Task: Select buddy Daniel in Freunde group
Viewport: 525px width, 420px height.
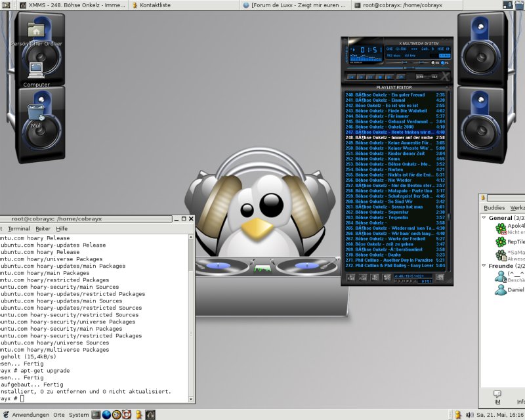Action: tap(510, 289)
